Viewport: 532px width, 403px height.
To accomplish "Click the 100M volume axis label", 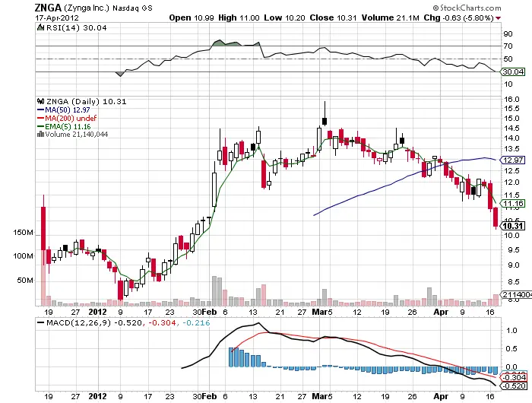I will (x=23, y=256).
